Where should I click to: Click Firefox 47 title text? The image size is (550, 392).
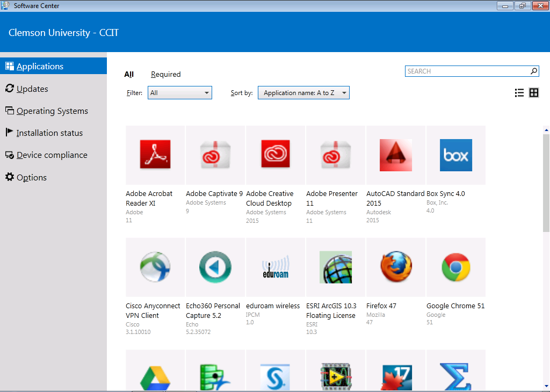tap(381, 306)
